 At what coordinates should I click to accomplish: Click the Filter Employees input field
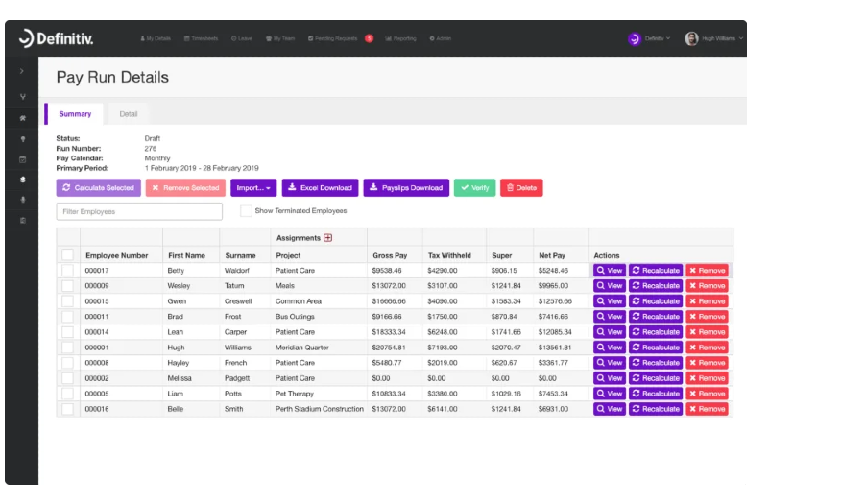coord(139,211)
